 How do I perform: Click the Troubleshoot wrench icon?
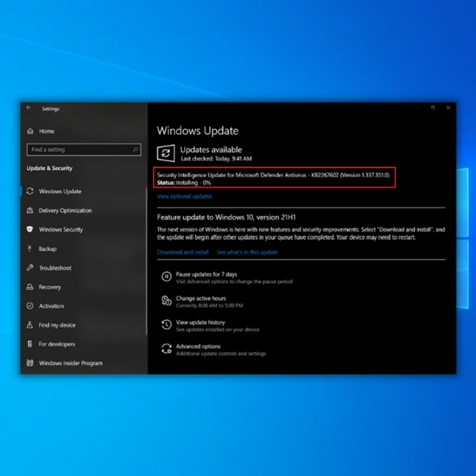click(30, 267)
